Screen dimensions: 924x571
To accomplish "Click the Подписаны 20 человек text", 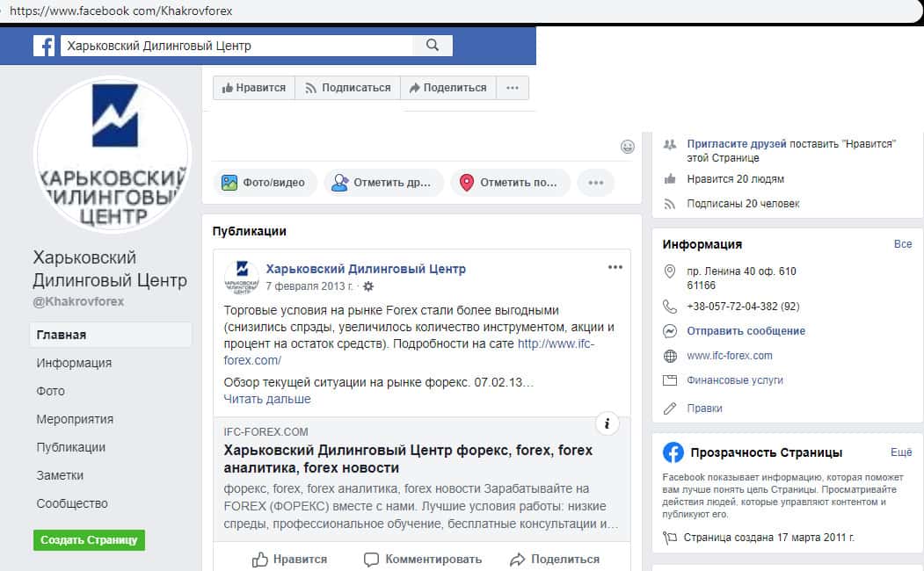I will (743, 204).
